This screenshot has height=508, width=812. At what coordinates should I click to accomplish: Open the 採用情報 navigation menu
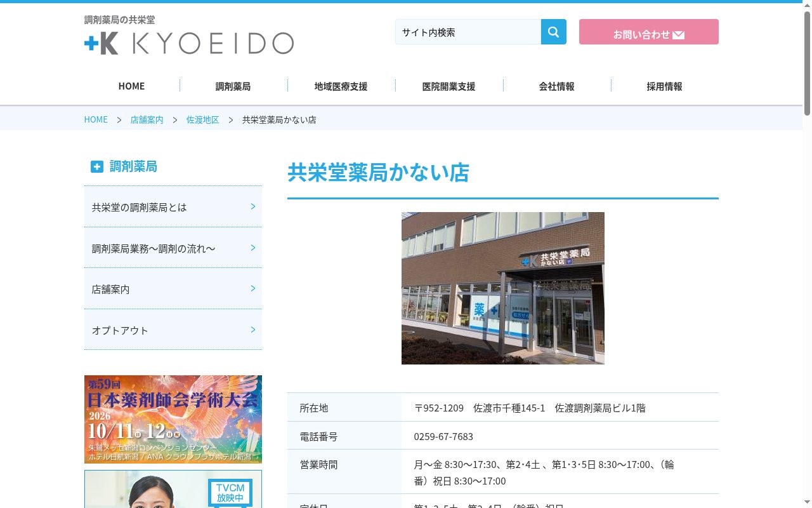(x=664, y=86)
